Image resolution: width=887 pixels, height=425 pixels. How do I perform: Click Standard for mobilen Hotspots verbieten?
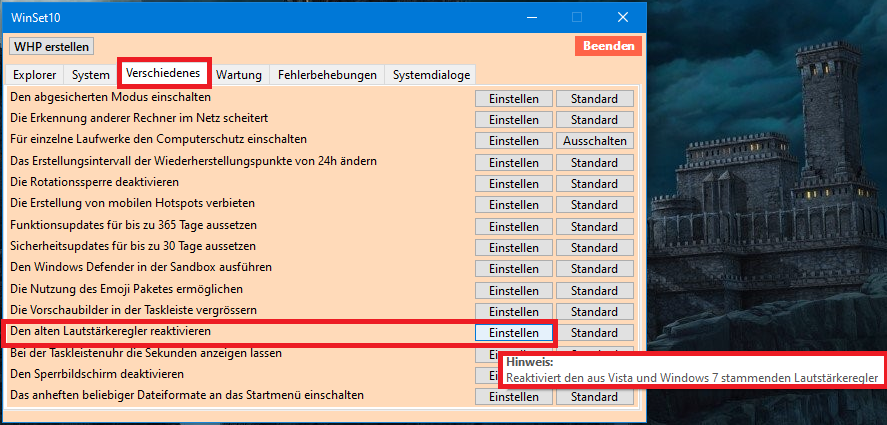coord(595,205)
